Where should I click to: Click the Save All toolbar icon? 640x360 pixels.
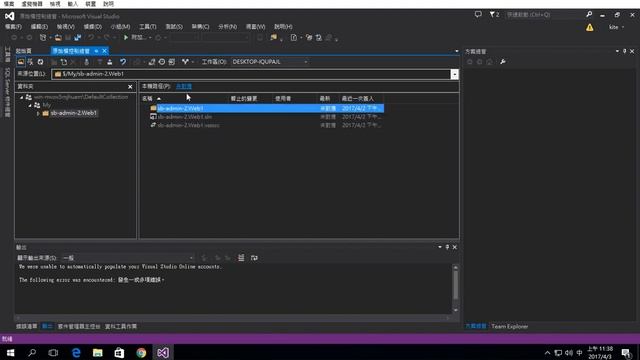tap(77, 38)
